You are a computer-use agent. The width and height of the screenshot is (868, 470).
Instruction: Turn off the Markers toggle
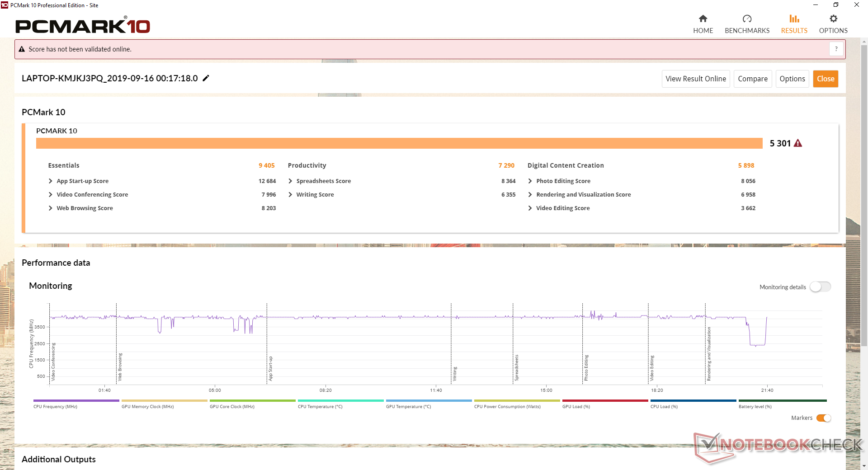click(x=824, y=418)
